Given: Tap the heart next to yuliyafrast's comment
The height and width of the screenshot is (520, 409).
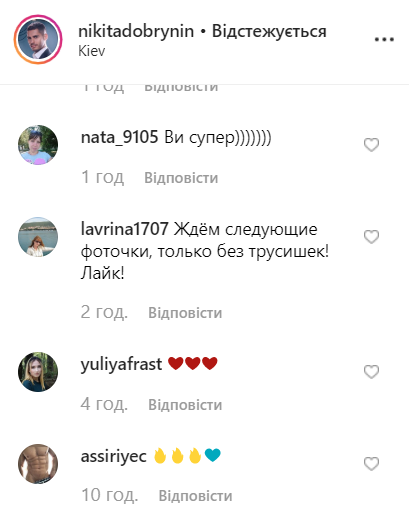Looking at the screenshot, I should click(x=371, y=372).
